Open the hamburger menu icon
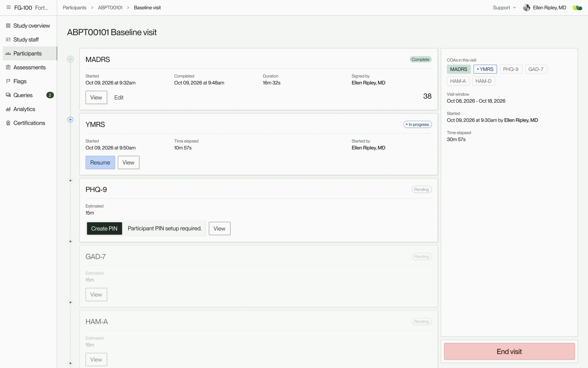 click(x=9, y=7)
